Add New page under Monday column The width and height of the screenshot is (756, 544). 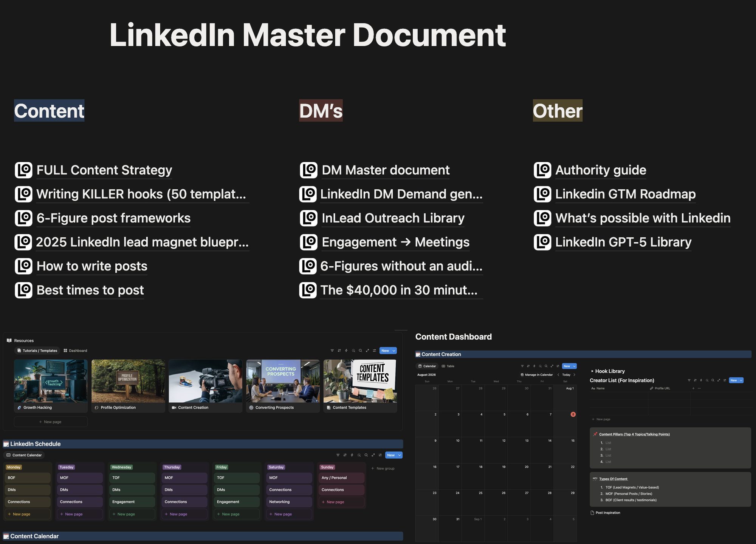28,514
